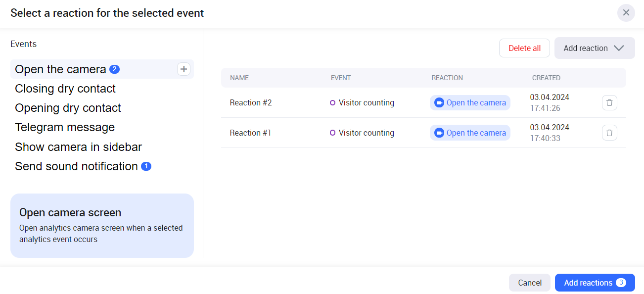Choose Opening dry contact from events list
The height and width of the screenshot is (294, 644).
coord(68,108)
